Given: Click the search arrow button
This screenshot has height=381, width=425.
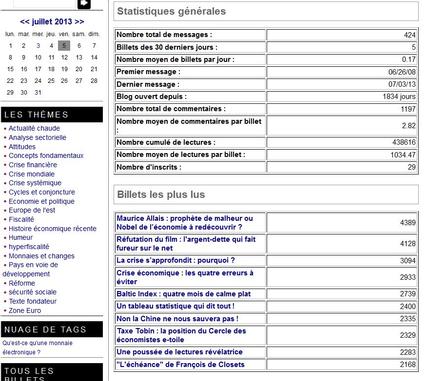Looking at the screenshot, I should (x=84, y=4).
